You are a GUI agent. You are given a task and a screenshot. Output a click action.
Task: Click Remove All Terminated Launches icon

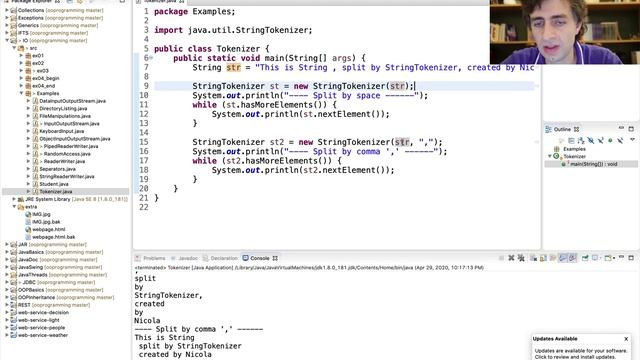(521, 258)
